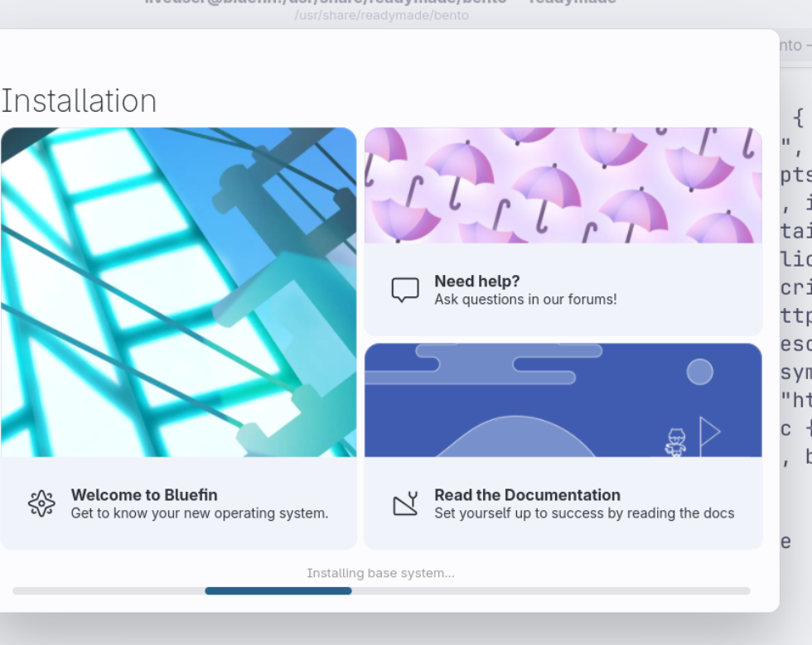Click the 'Installation' page heading
The height and width of the screenshot is (645, 812).
pos(79,100)
